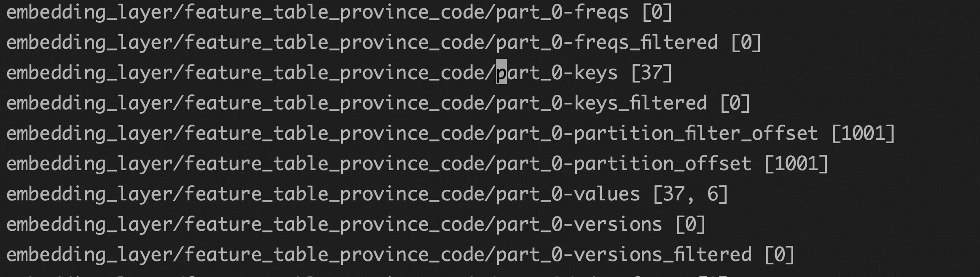Click [1001] after part_0-partition_filter_offset
This screenshot has width=980, height=277.
pyautogui.click(x=862, y=133)
